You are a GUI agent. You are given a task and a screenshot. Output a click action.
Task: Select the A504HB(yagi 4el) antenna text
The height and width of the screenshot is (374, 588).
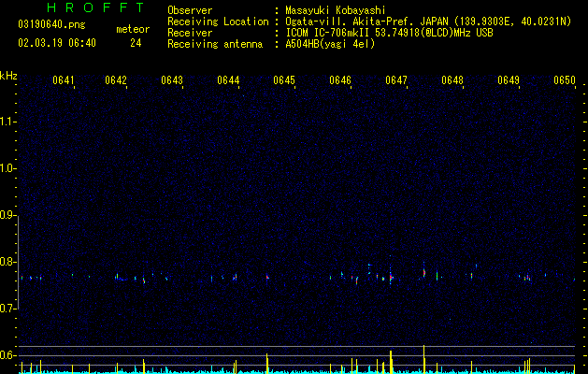point(330,44)
